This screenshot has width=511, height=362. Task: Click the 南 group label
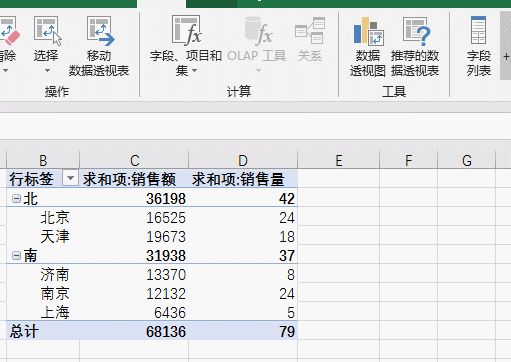(30, 256)
